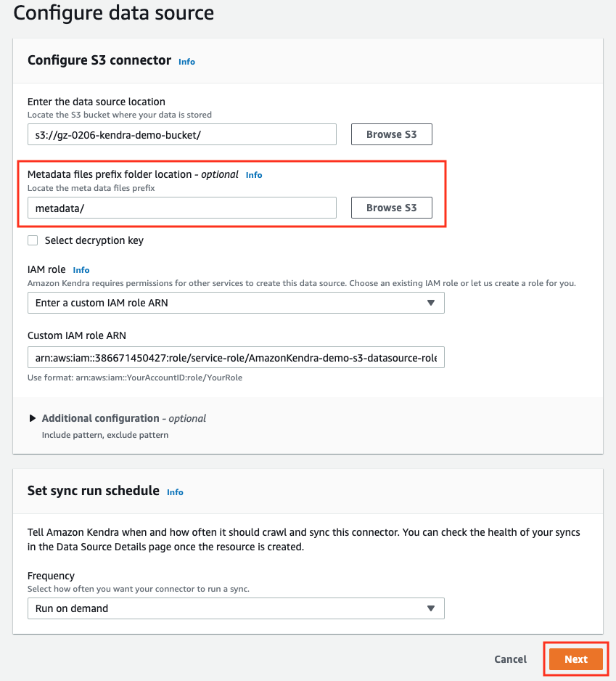Browse S3 for the data source location
The image size is (616, 681).
click(392, 134)
